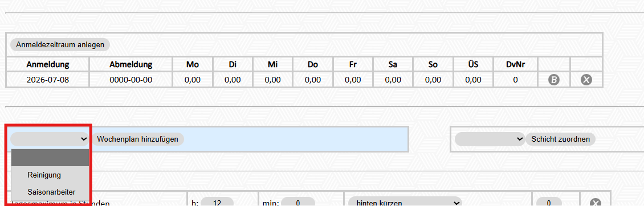Open the dropdown beside Schicht zuordnen

click(x=490, y=139)
